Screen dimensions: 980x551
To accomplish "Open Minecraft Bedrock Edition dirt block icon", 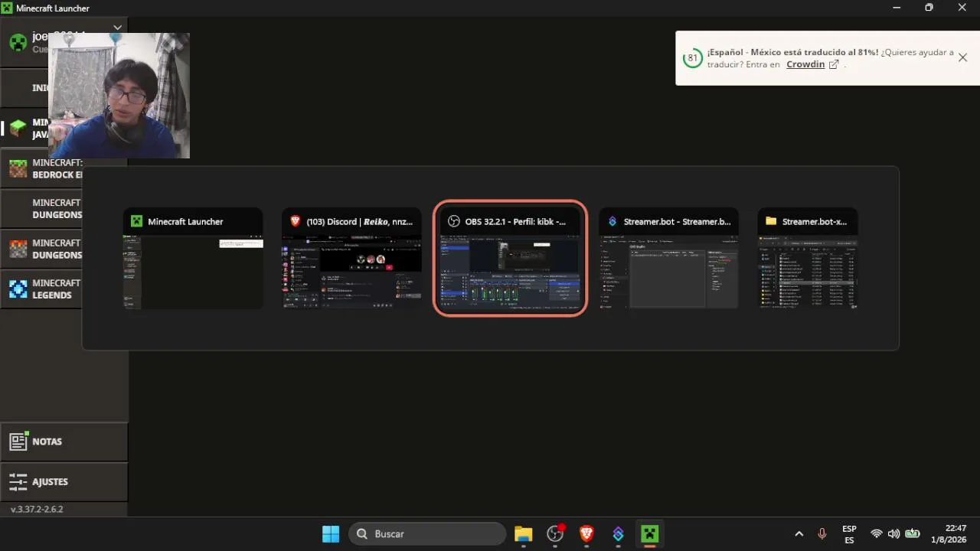I will point(18,168).
